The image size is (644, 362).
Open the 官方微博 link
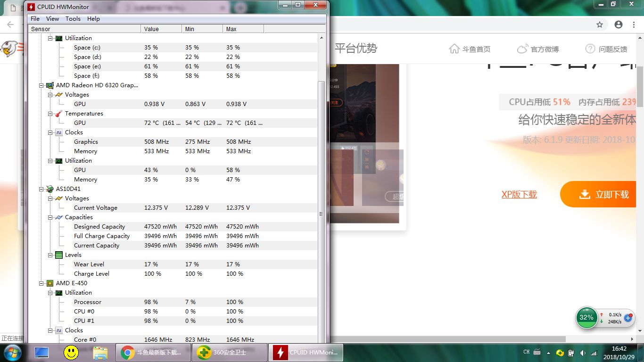point(538,49)
